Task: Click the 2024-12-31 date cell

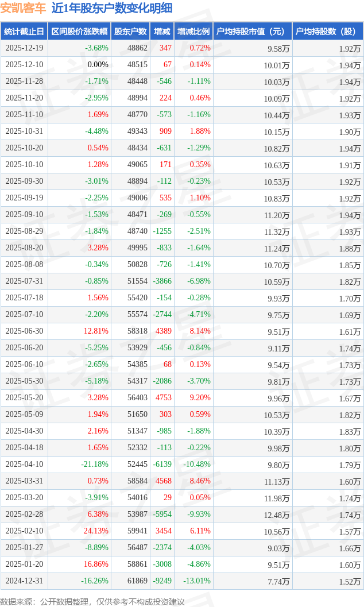Action: coord(24,581)
